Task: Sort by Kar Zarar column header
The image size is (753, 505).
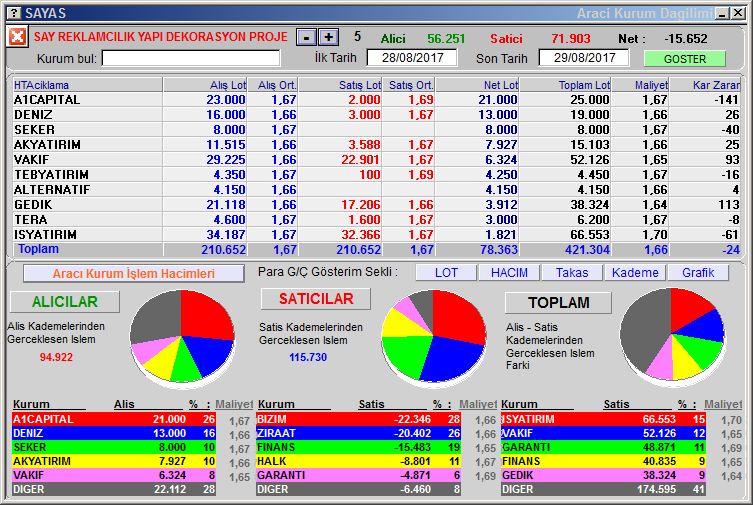Action: pos(705,85)
